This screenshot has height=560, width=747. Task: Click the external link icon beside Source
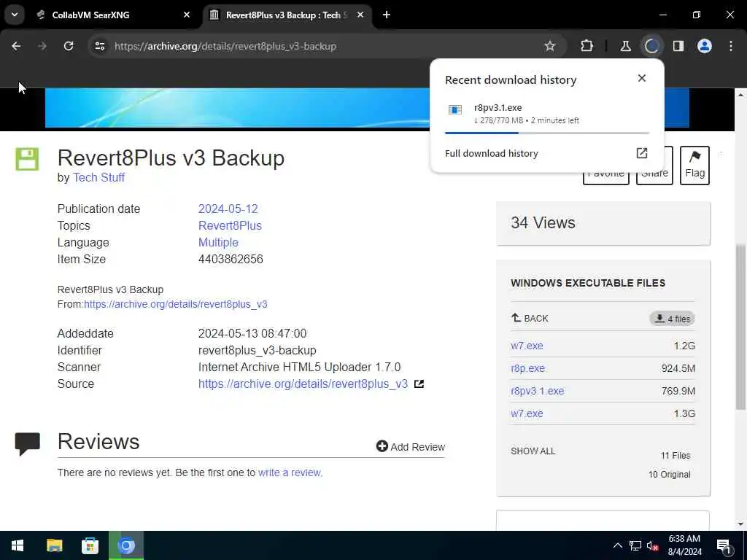click(x=419, y=384)
